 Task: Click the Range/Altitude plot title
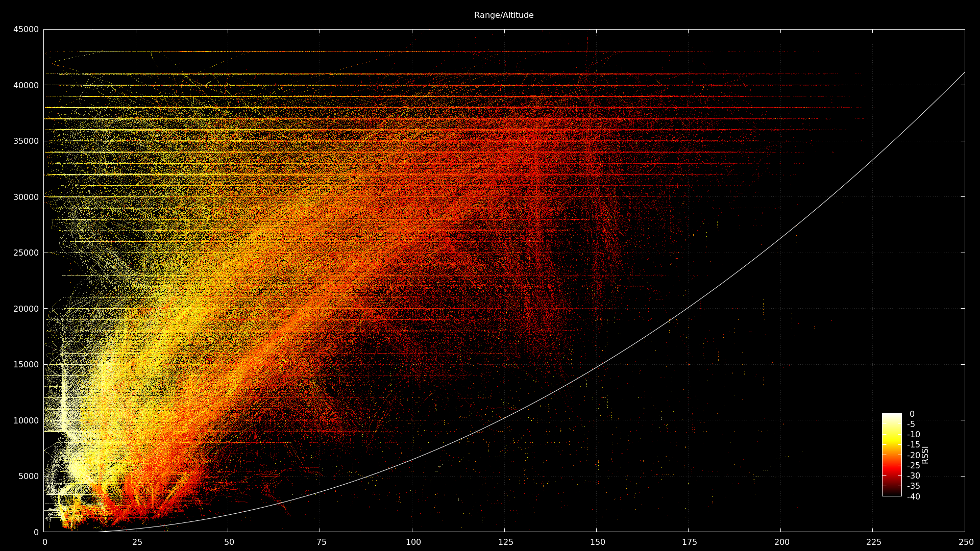[503, 15]
